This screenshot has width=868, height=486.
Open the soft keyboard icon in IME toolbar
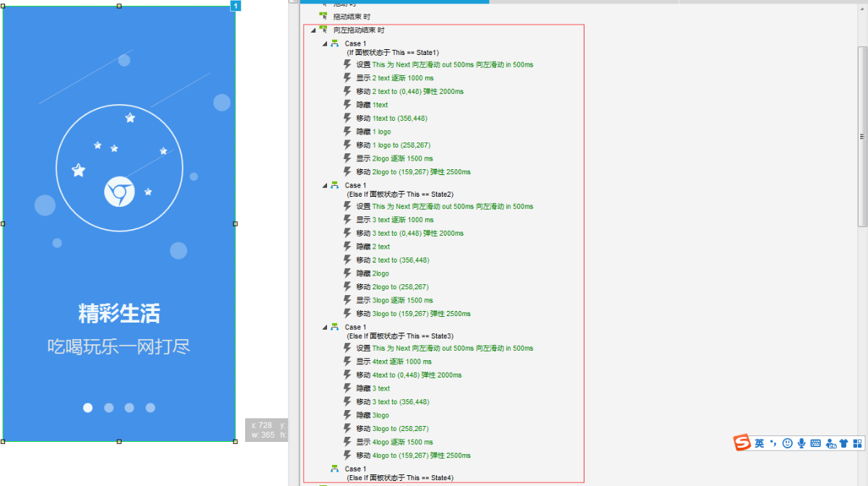tap(815, 443)
